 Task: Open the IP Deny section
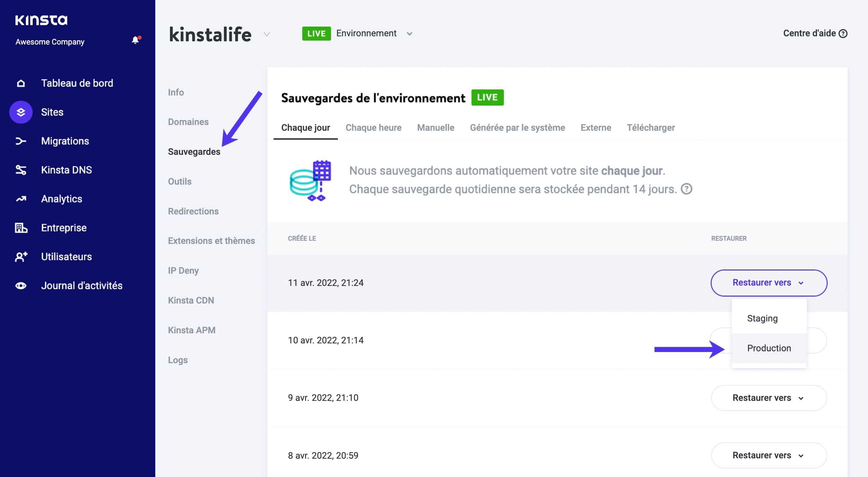tap(183, 271)
